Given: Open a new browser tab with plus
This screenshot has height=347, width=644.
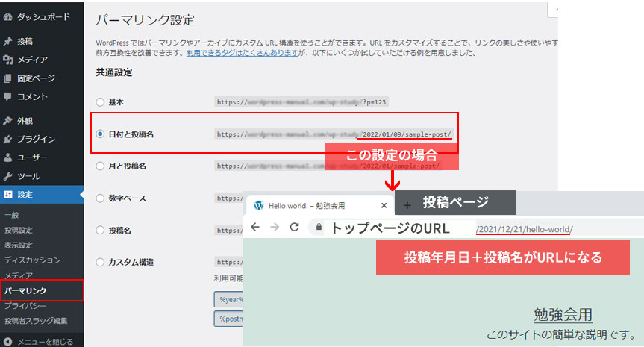Looking at the screenshot, I should 407,205.
